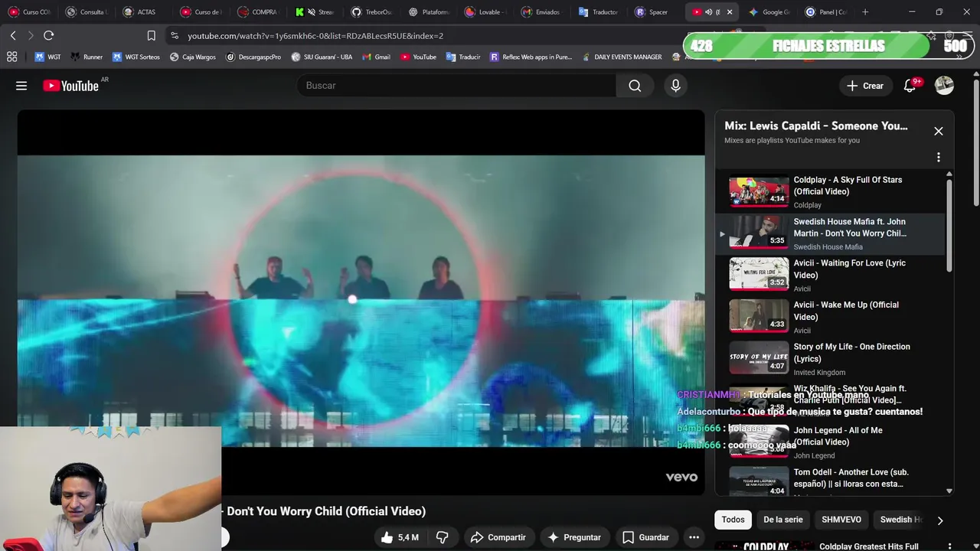
Task: Select the SHMVEVO filter chip
Action: [x=841, y=520]
